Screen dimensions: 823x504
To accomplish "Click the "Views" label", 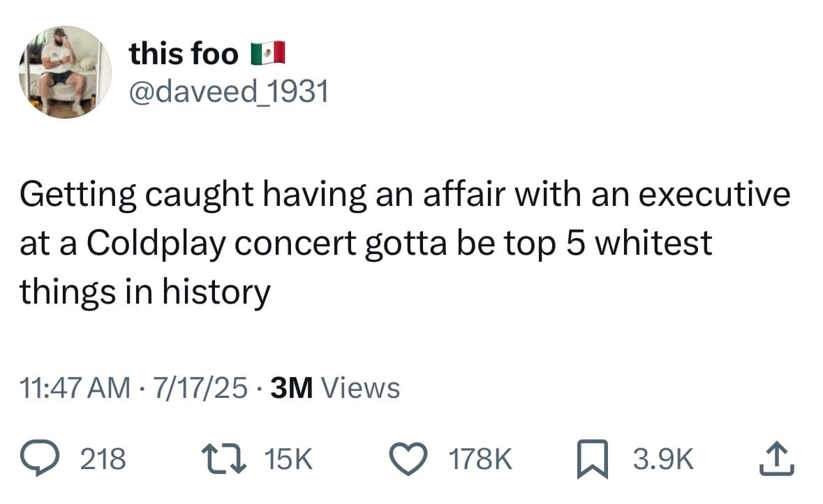I will 360,388.
